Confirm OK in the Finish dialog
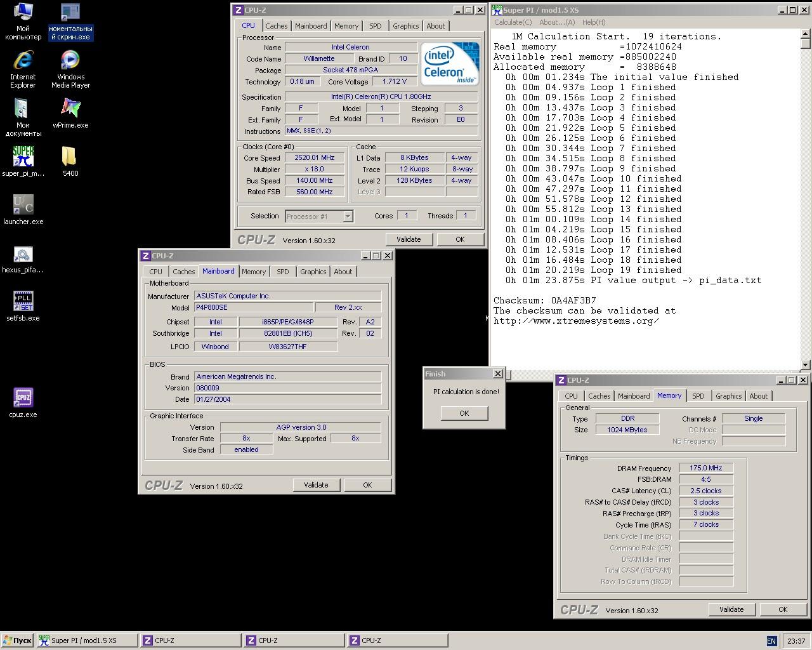Viewport: 812px width, 650px height. (464, 413)
